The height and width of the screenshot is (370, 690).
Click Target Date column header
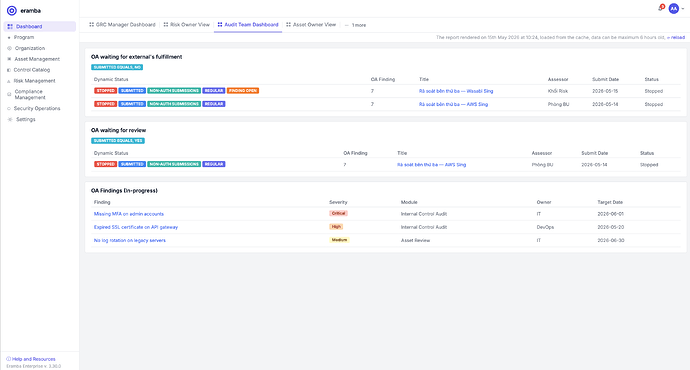pyautogui.click(x=610, y=202)
